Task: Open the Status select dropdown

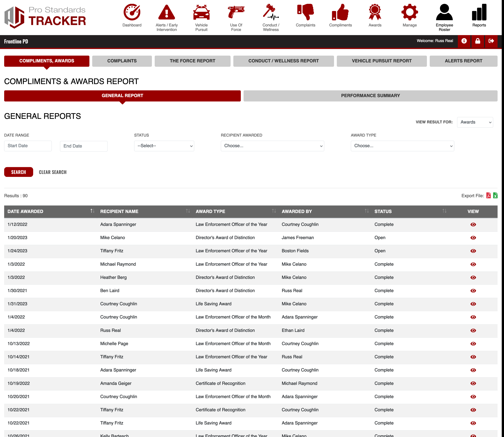Action: pyautogui.click(x=164, y=146)
